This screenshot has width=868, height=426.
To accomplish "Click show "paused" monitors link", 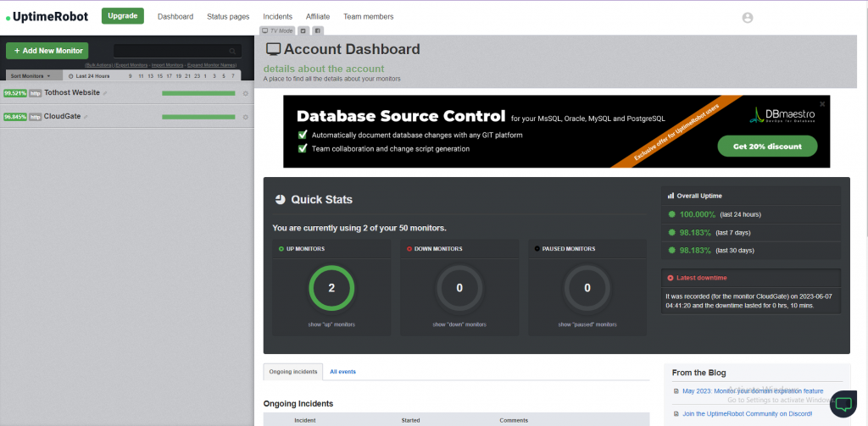I will [587, 324].
